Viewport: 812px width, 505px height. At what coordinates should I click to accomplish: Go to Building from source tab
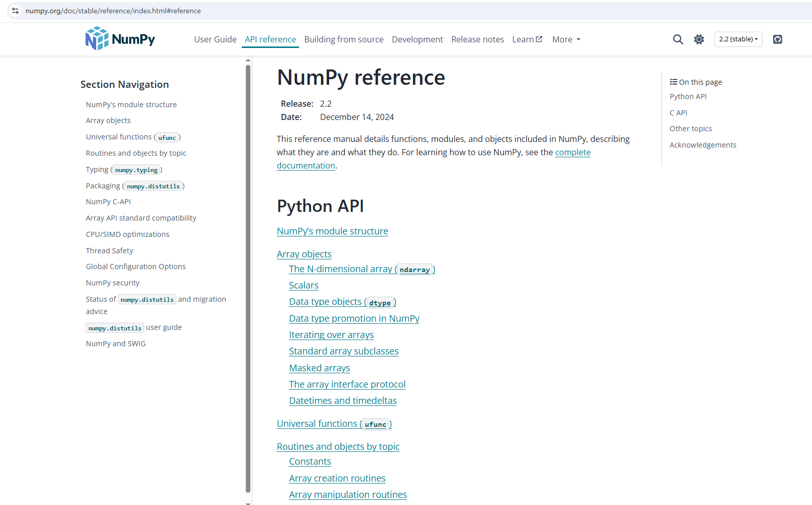coord(344,39)
